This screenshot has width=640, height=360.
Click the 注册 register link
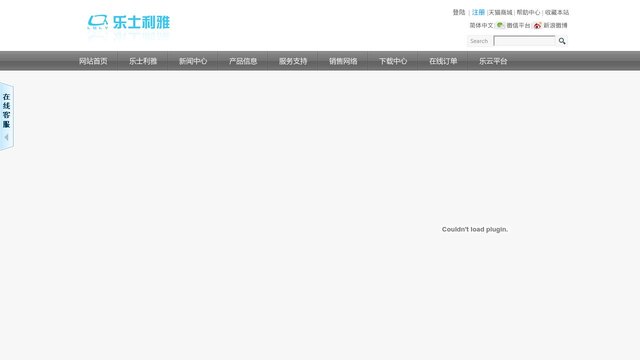[478, 12]
